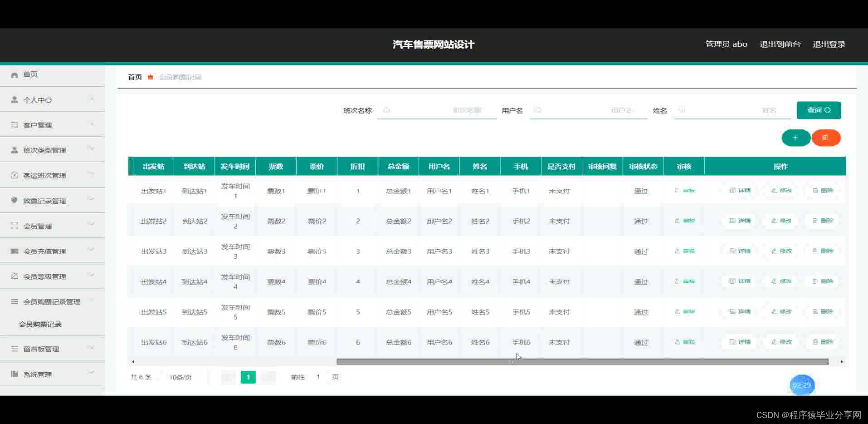Viewport: 868px width, 424px height.
Task: Click the 个人中心 person icon
Action: point(15,99)
